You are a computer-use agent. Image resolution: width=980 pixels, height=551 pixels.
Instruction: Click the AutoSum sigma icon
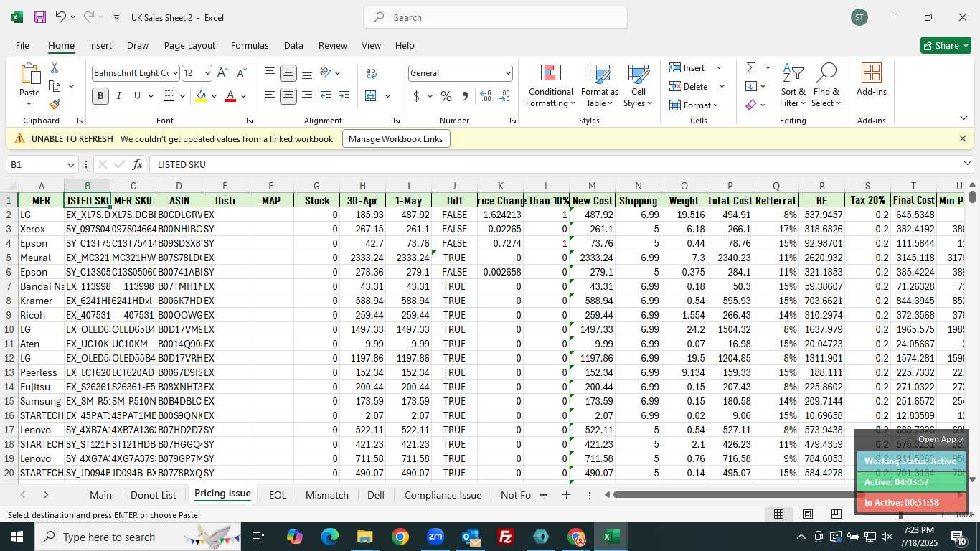pyautogui.click(x=751, y=68)
